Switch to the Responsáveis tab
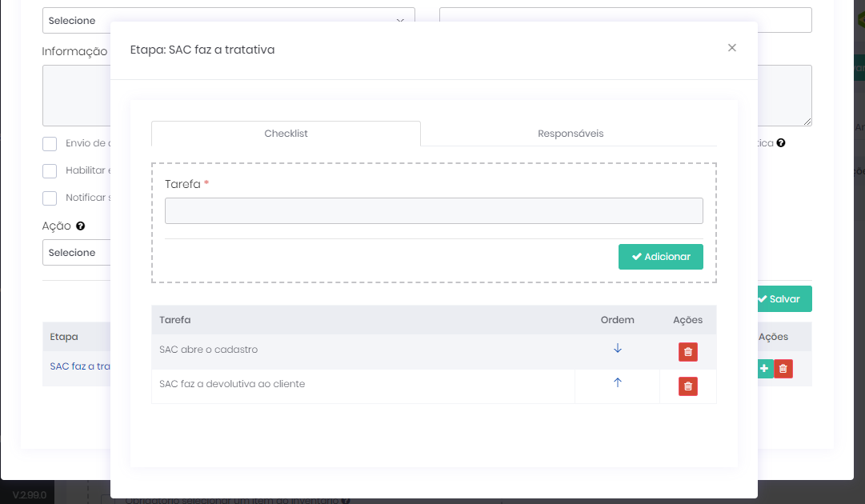This screenshot has height=504, width=865. point(570,134)
